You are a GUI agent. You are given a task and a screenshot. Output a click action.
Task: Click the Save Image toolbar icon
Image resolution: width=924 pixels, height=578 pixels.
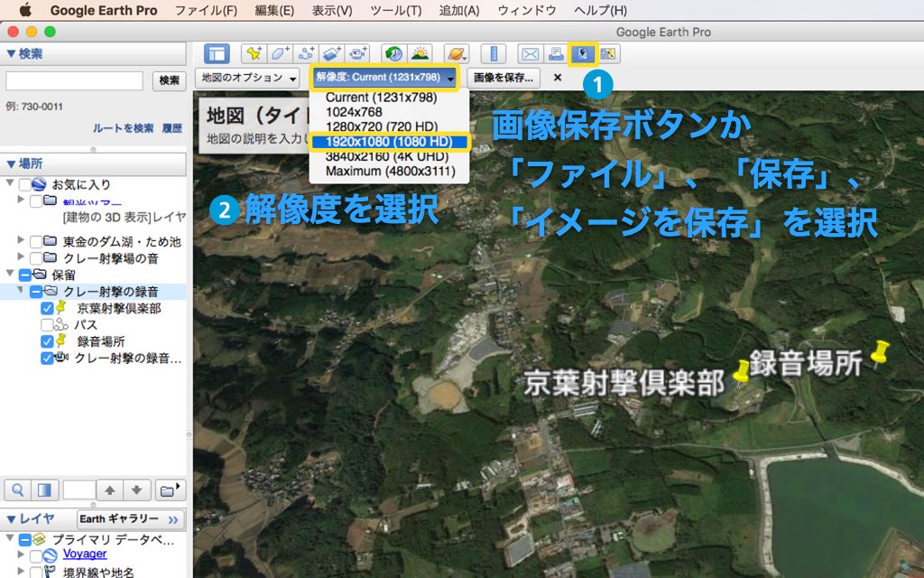coord(582,54)
